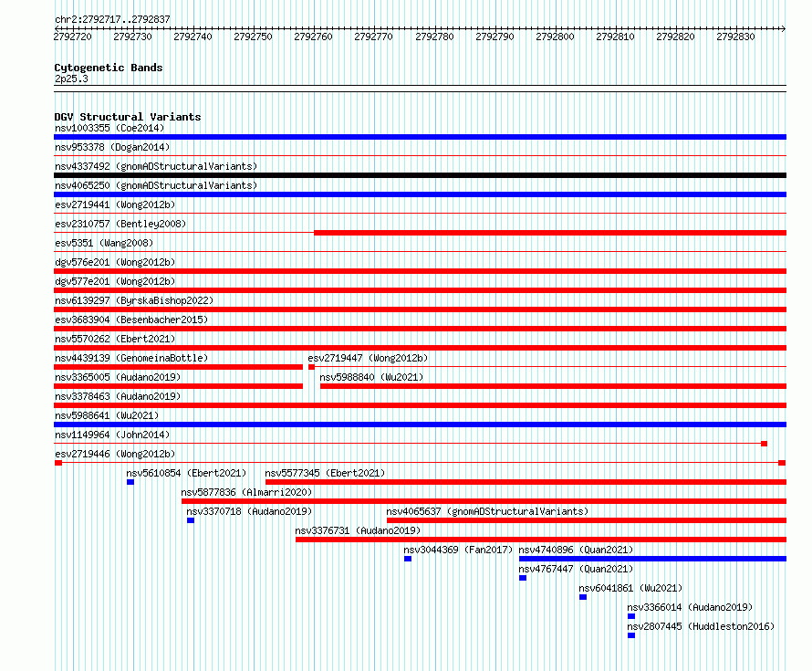Select nsv6041861 (Wu2021) blue marker
The image size is (812, 671).
point(583,597)
